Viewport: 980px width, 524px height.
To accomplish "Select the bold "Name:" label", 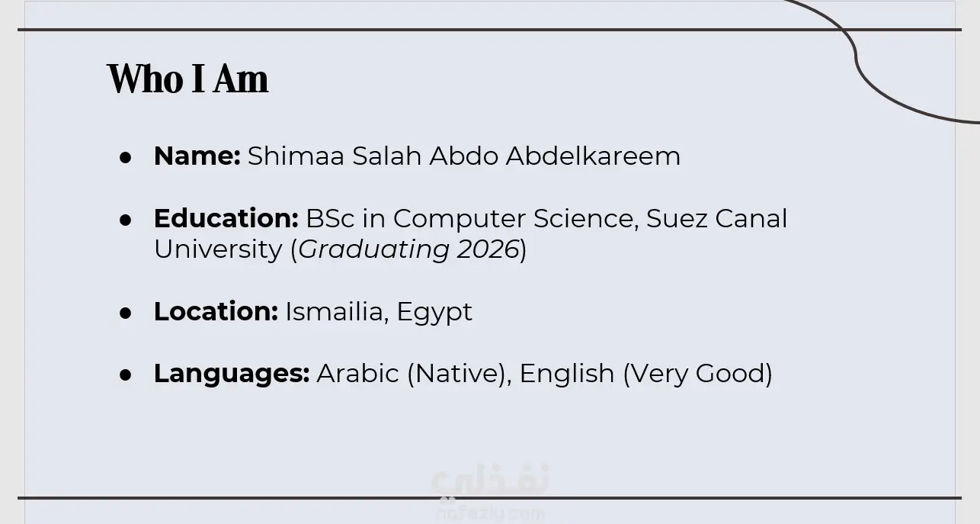I will [197, 156].
